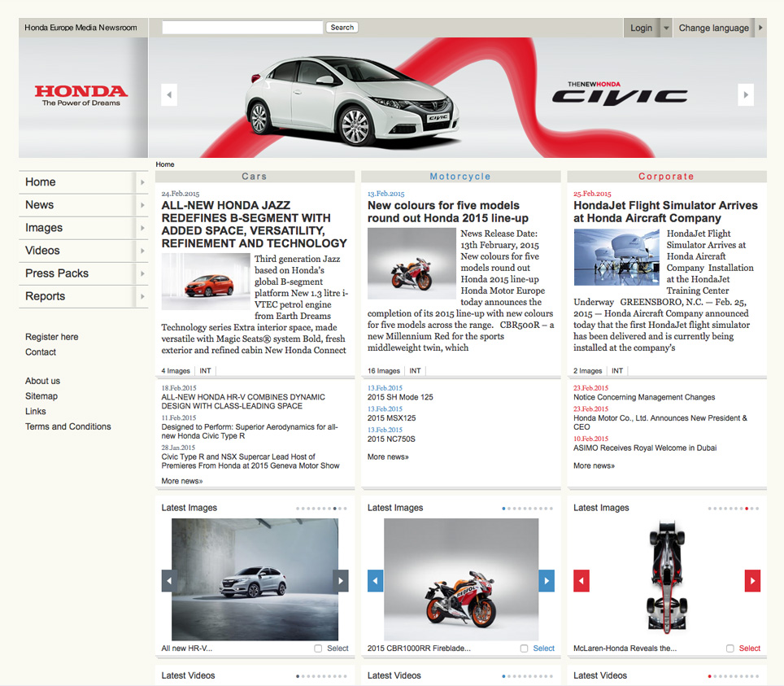Open the Register here link

click(x=52, y=337)
